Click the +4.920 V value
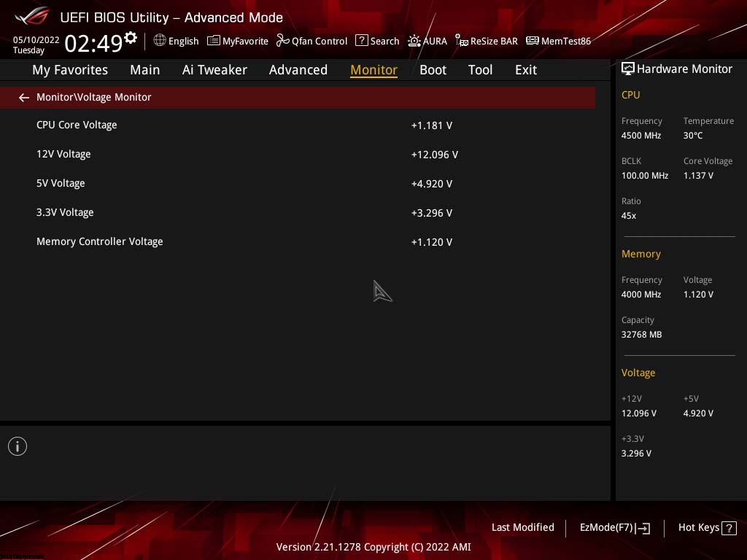Viewport: 747px width, 560px height. [x=432, y=184]
